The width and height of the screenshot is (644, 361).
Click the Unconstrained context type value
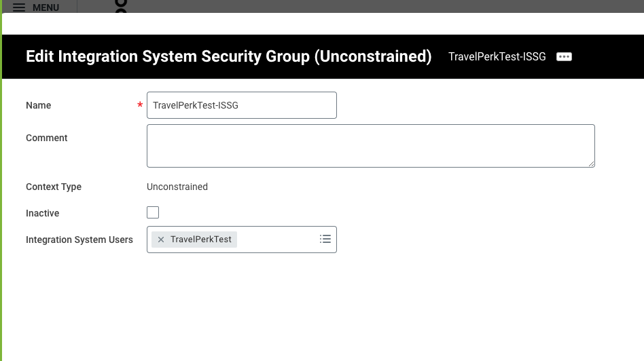177,187
